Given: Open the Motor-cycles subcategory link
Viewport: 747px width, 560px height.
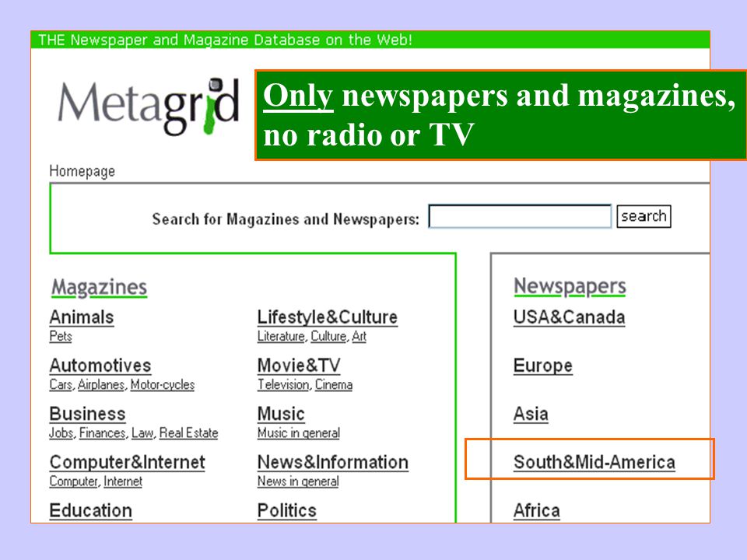Looking at the screenshot, I should pyautogui.click(x=163, y=385).
